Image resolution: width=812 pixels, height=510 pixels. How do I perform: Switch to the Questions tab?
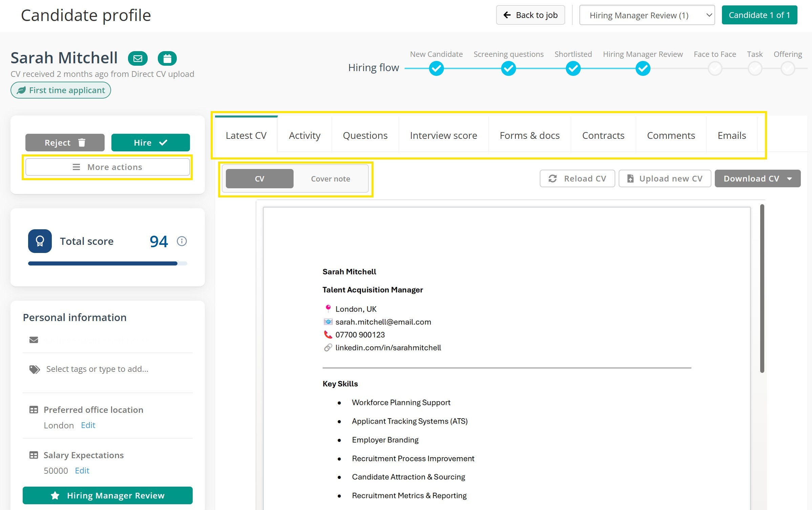(x=365, y=135)
